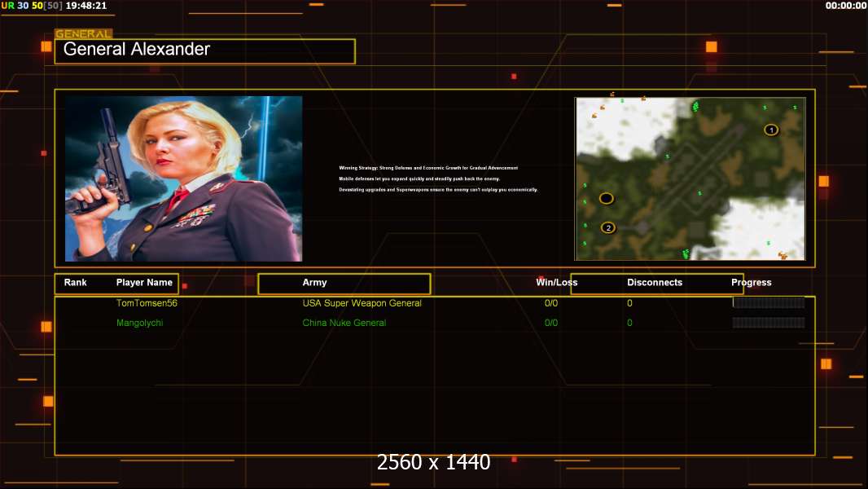The height and width of the screenshot is (489, 868).
Task: Click China Nuke General army entry
Action: coord(344,323)
